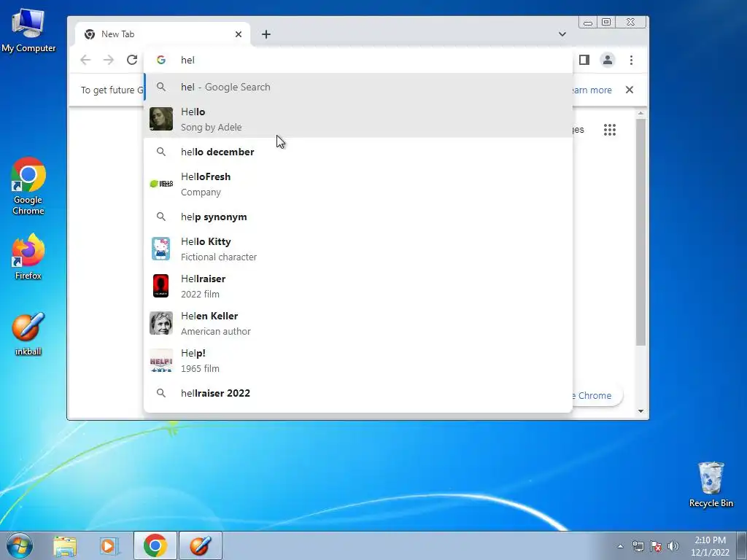
Task: Open the profile avatar menu
Action: pyautogui.click(x=608, y=60)
